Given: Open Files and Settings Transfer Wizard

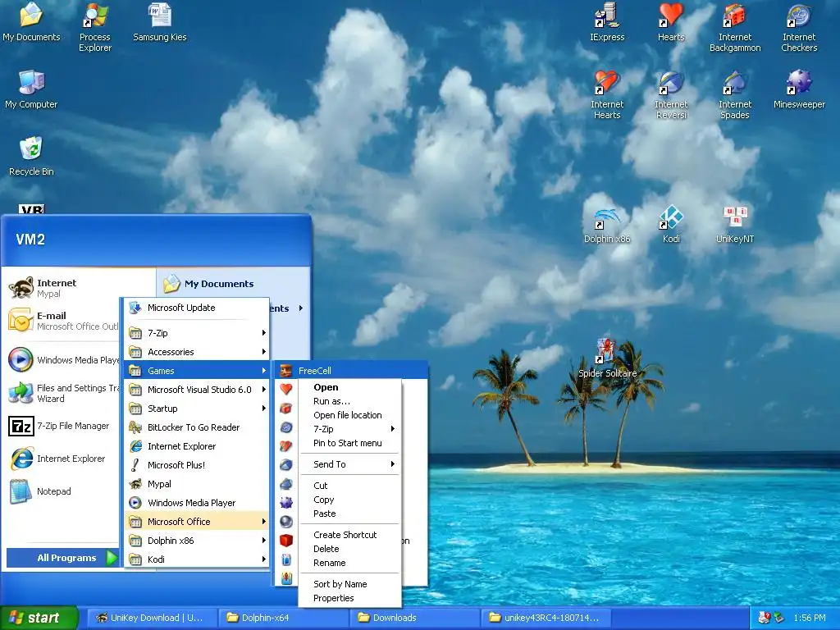Looking at the screenshot, I should click(x=63, y=393).
